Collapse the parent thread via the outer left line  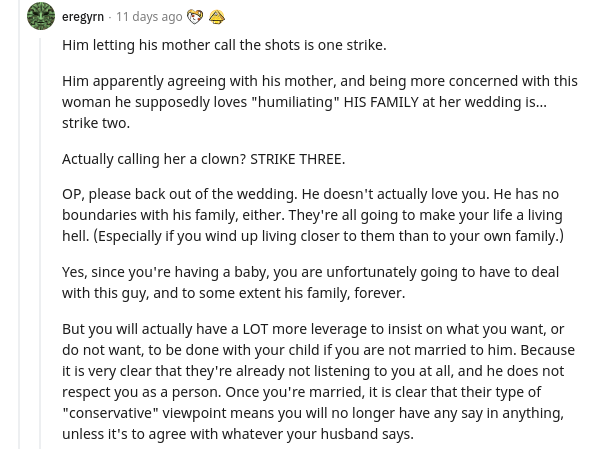[19, 224]
